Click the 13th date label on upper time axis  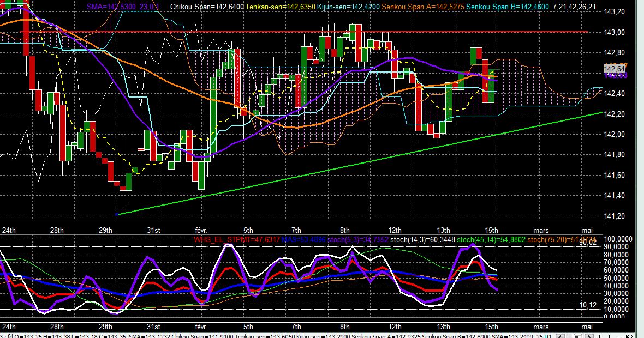coord(443,230)
